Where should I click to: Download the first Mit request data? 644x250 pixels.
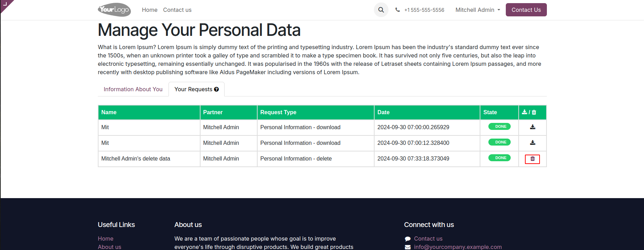(x=532, y=127)
